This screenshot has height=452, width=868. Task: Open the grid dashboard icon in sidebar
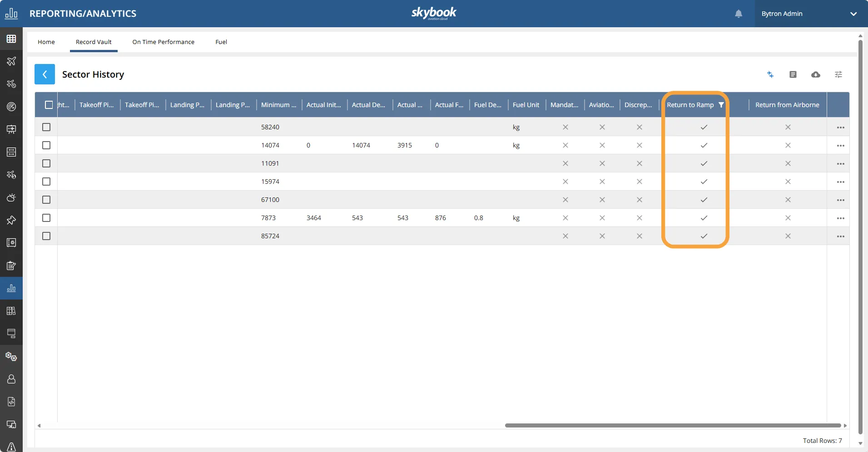tap(11, 39)
